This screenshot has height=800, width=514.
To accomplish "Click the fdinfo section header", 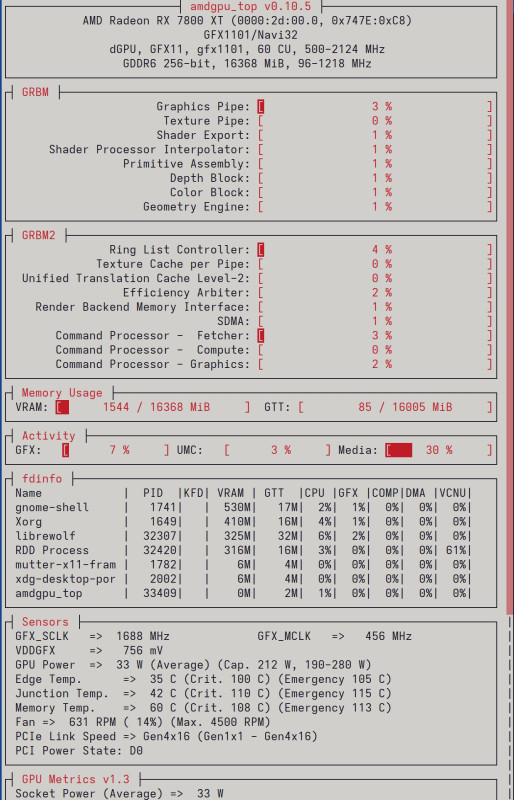I will click(42, 478).
